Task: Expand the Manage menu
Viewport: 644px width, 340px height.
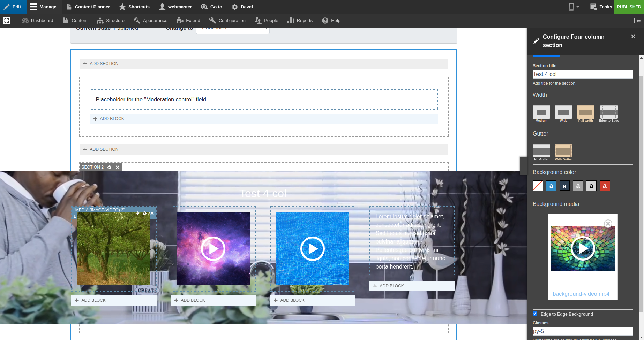Action: coord(43,7)
